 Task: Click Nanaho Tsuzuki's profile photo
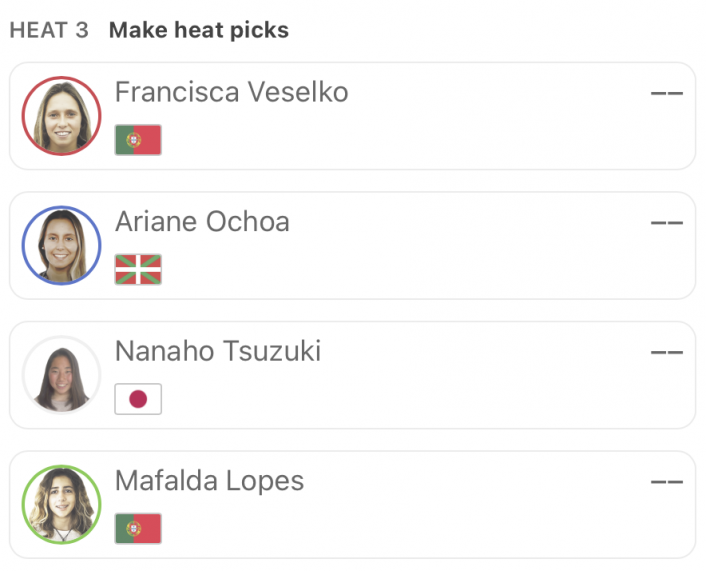pos(62,375)
